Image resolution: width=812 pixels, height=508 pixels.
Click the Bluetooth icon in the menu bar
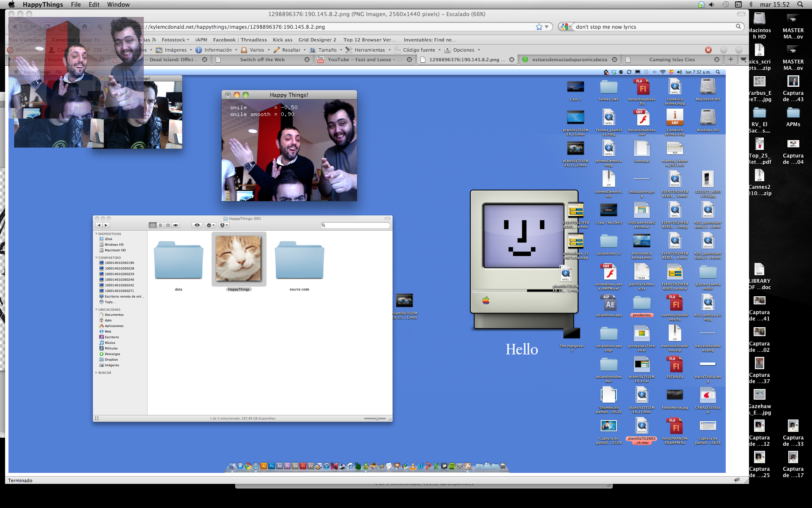tap(751, 5)
